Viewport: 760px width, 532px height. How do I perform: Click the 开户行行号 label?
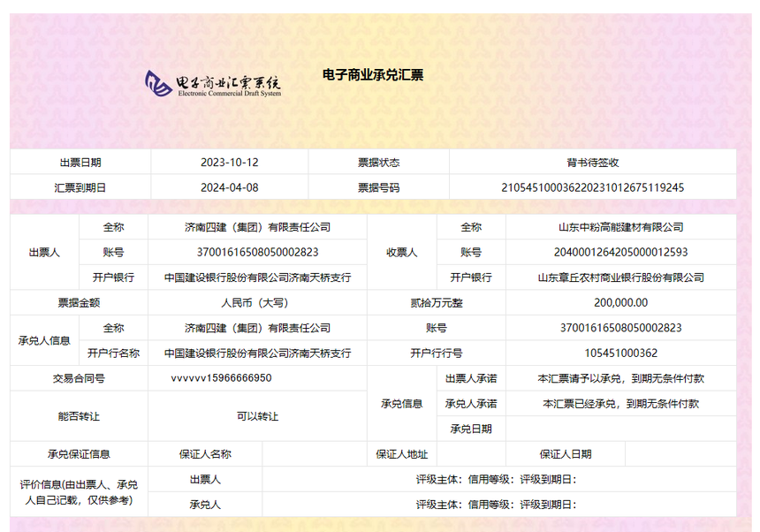(x=437, y=353)
